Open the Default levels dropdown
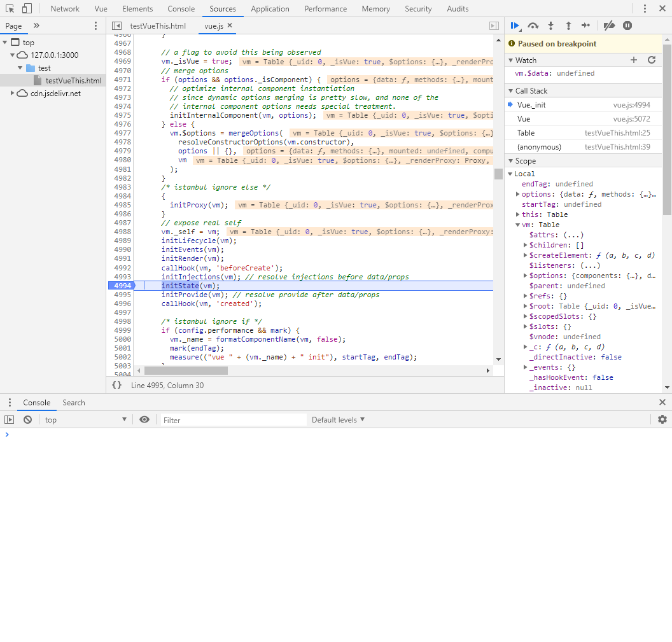The height and width of the screenshot is (642, 672). pyautogui.click(x=338, y=419)
